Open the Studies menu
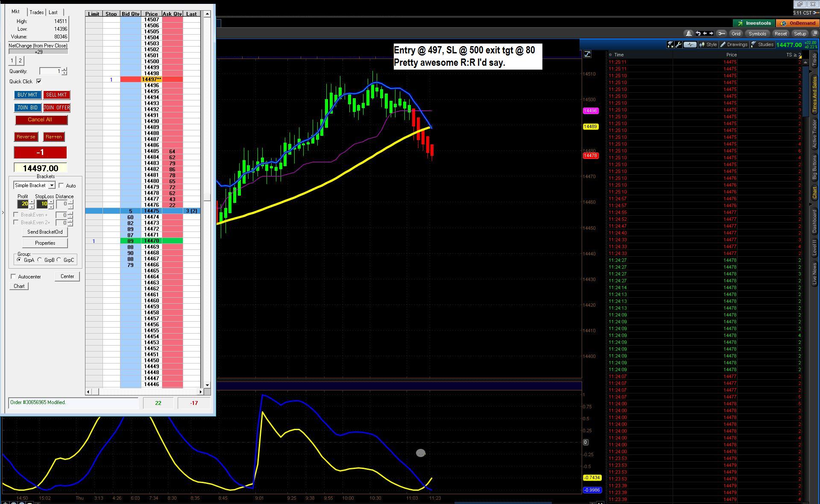Viewport: 820px width, 504px height. pos(762,44)
